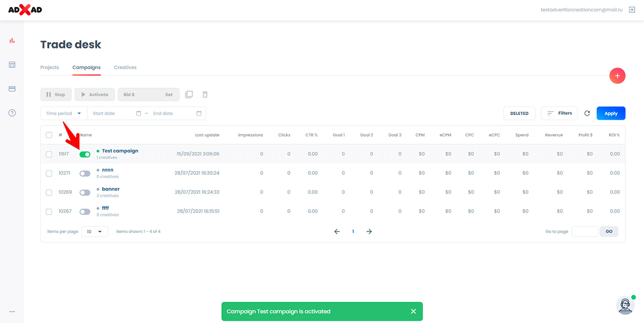Open the support chat avatar
644x323 pixels.
[x=625, y=305]
